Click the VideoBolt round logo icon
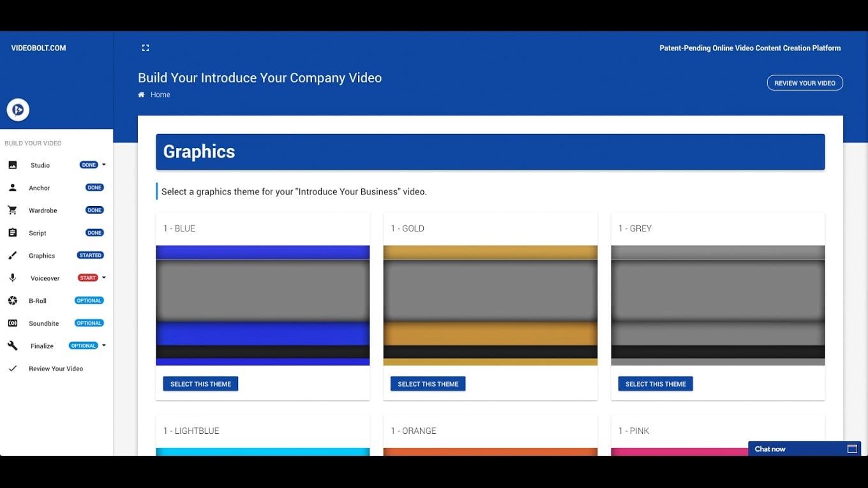Viewport: 868px width, 488px height. tap(18, 110)
